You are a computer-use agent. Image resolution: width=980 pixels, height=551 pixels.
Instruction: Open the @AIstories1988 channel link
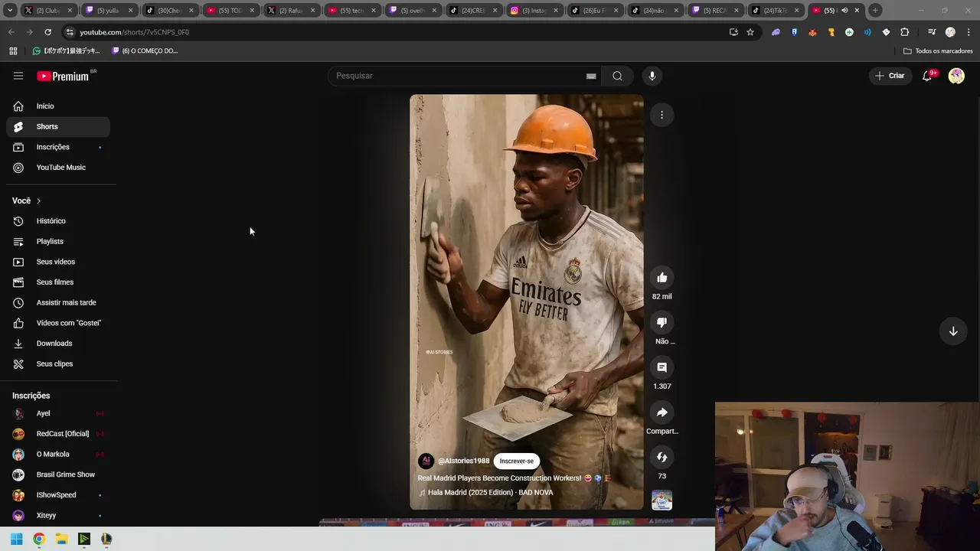point(463,461)
